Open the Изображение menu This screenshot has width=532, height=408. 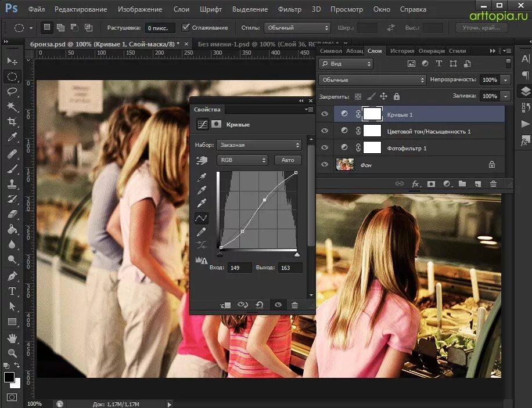[140, 9]
